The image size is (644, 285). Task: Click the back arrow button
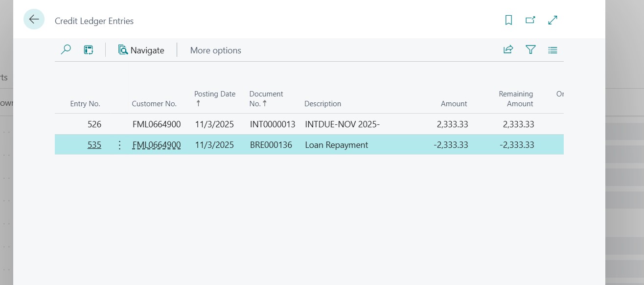click(x=34, y=20)
